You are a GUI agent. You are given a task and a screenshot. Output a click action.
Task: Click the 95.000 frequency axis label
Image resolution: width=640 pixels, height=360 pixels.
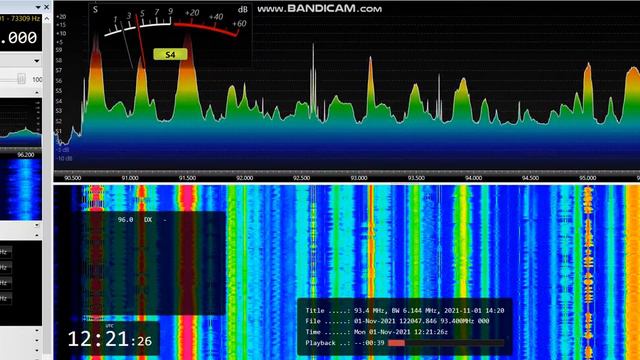[588, 178]
